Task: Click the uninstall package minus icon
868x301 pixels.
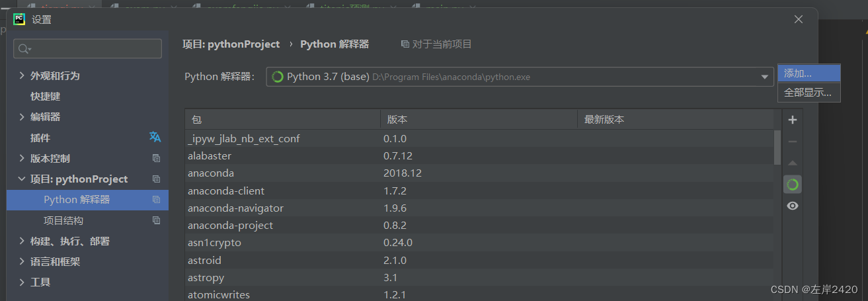Action: click(x=793, y=142)
